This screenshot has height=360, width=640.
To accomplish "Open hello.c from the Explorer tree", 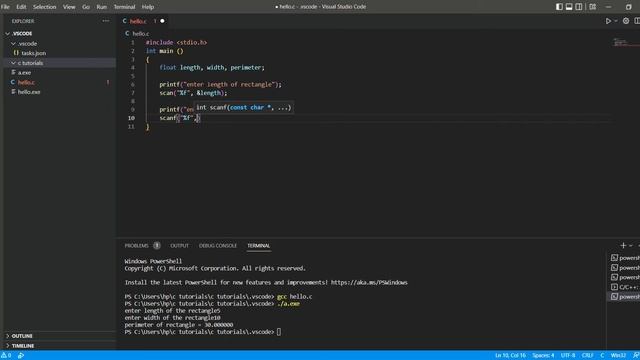I will click(x=26, y=82).
